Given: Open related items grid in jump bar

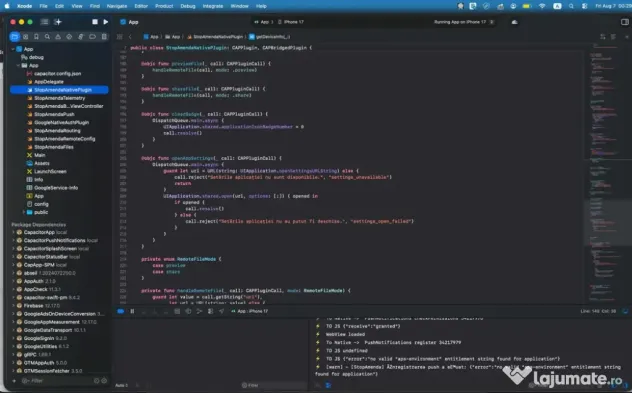Looking at the screenshot, I should 120,37.
